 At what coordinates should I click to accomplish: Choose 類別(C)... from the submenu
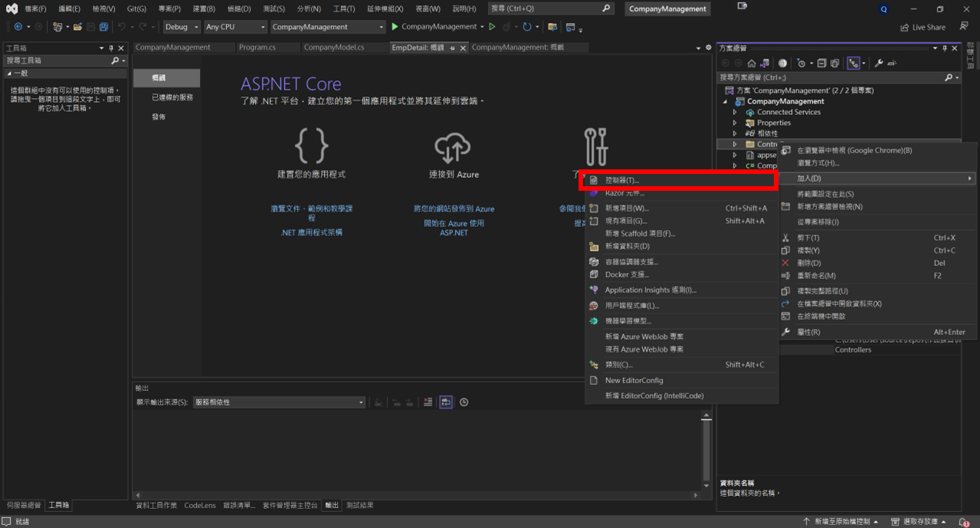point(681,365)
